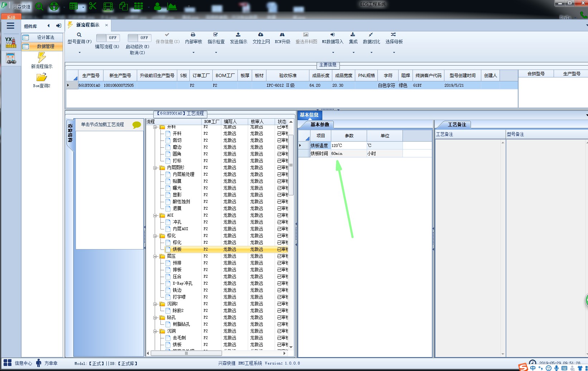This screenshot has width=588, height=371.
Task: Click user 方幸幸 in status bar
Action: [x=51, y=363]
